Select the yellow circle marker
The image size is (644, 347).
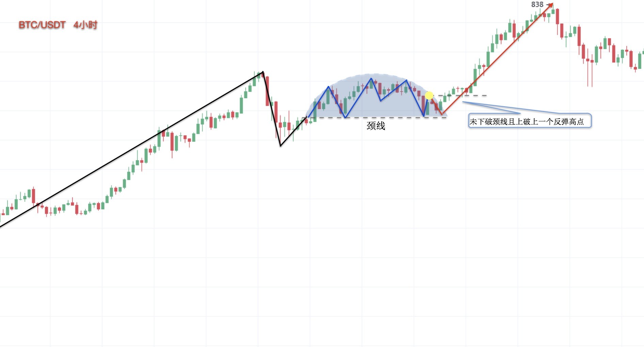point(429,95)
